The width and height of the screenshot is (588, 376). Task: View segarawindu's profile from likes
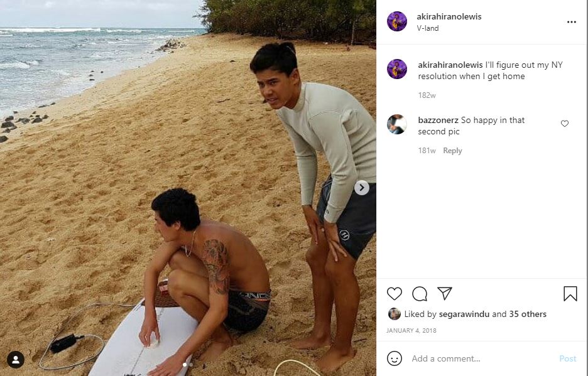[x=464, y=314]
